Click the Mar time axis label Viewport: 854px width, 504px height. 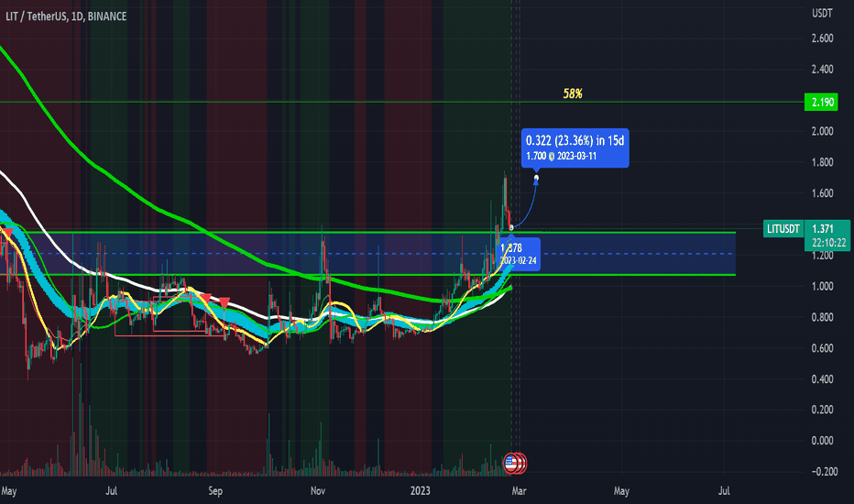pyautogui.click(x=519, y=491)
